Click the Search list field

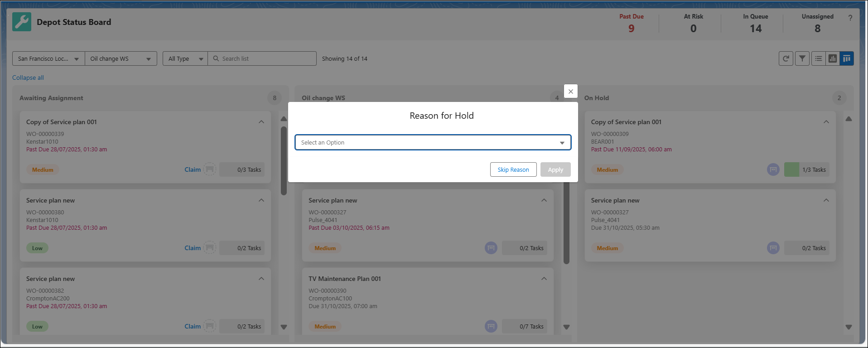[x=262, y=58]
